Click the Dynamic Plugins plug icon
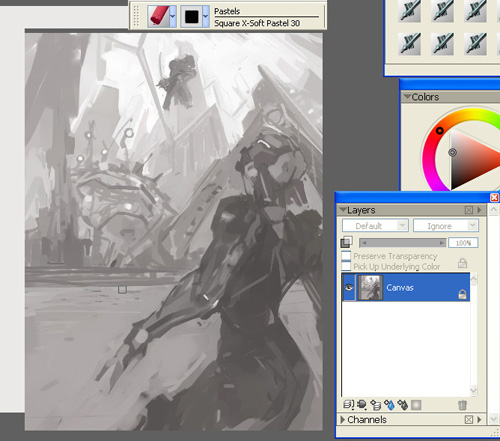This screenshot has width=500, height=441. click(362, 405)
